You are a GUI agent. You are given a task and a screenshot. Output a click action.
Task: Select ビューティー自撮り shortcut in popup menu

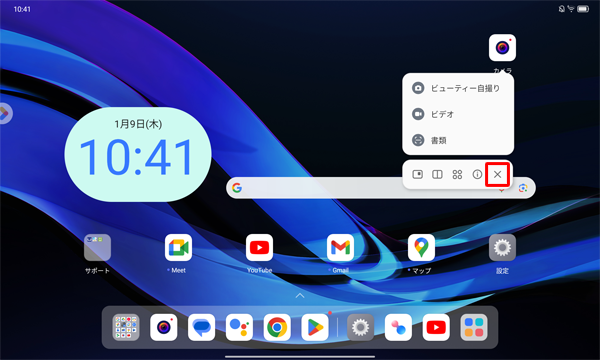pyautogui.click(x=458, y=88)
